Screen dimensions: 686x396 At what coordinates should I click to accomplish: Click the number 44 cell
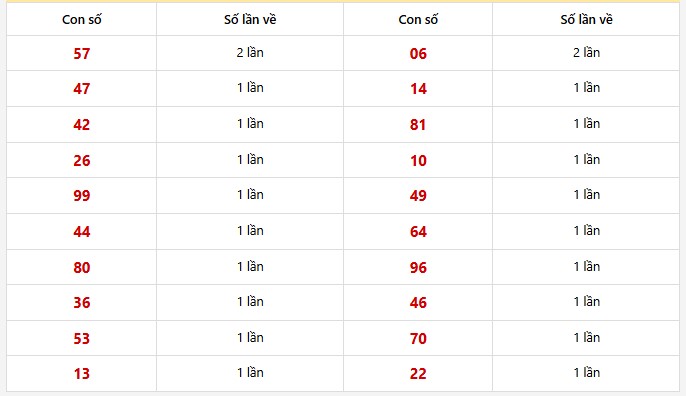click(x=82, y=231)
